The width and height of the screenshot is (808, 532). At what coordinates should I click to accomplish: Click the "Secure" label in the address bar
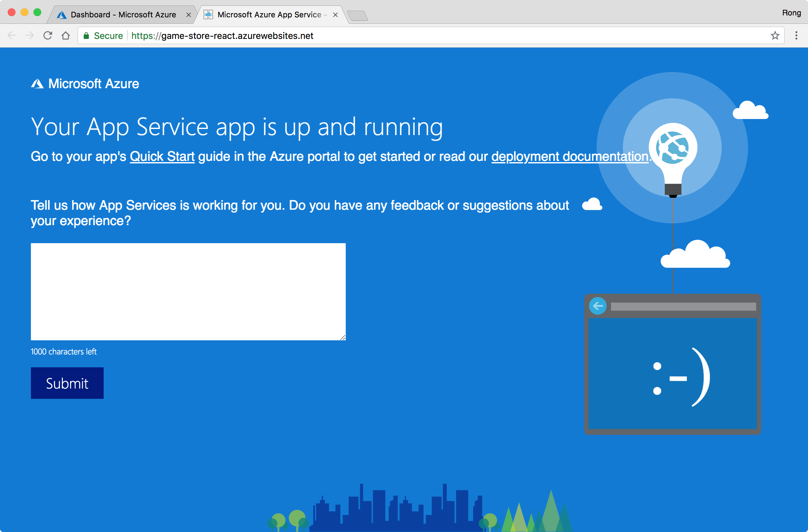pos(108,36)
